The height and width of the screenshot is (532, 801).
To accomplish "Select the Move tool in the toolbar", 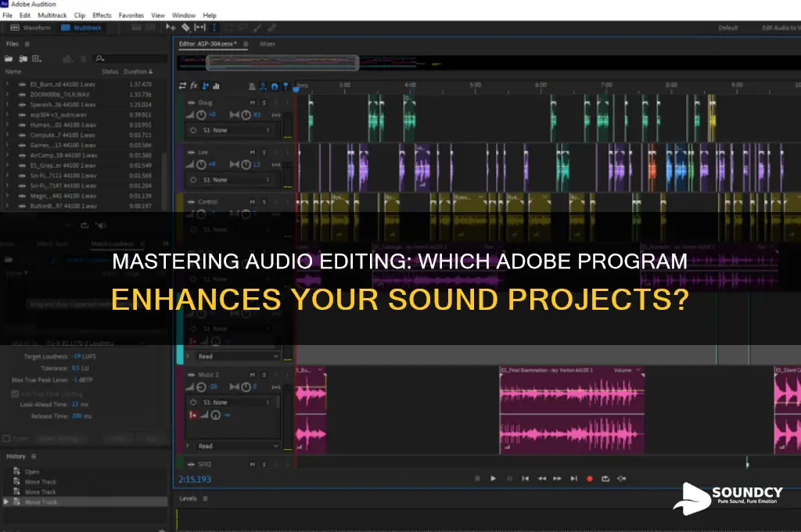I will coord(171,27).
